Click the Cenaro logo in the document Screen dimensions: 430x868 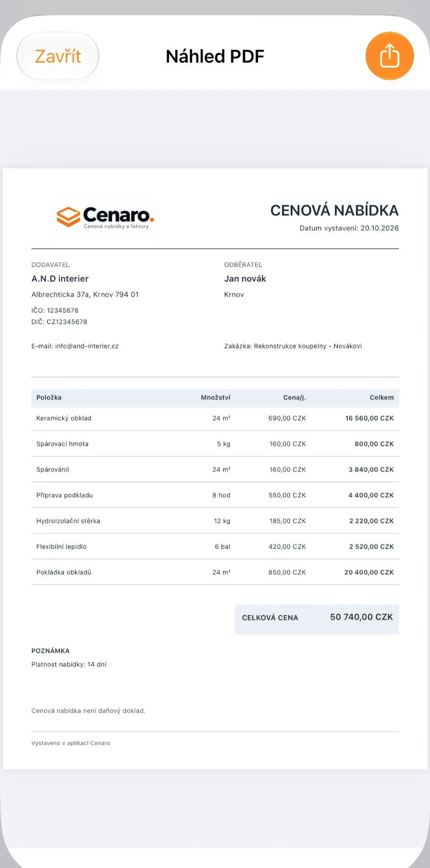tap(106, 217)
